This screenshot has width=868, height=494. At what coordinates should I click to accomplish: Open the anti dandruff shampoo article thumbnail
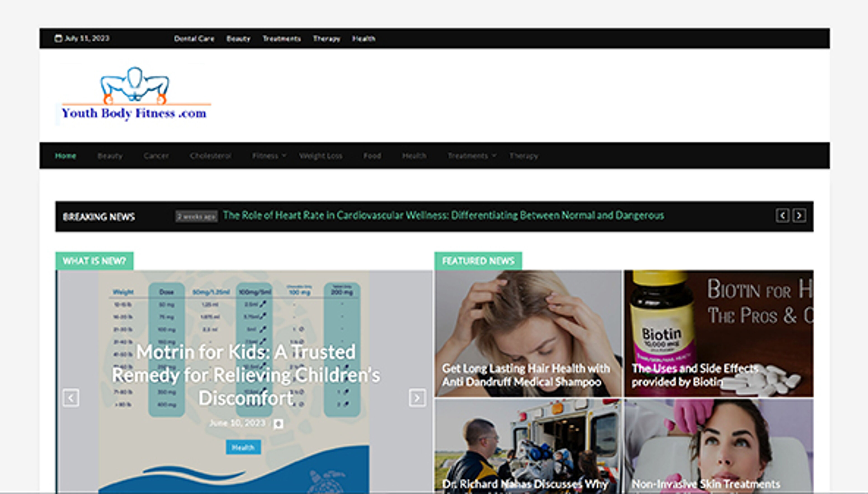tap(528, 326)
